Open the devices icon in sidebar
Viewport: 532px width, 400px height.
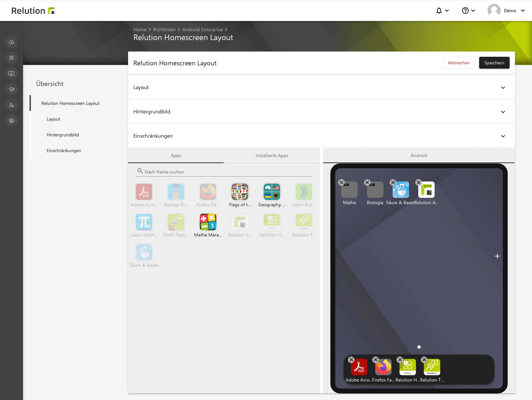pyautogui.click(x=11, y=74)
